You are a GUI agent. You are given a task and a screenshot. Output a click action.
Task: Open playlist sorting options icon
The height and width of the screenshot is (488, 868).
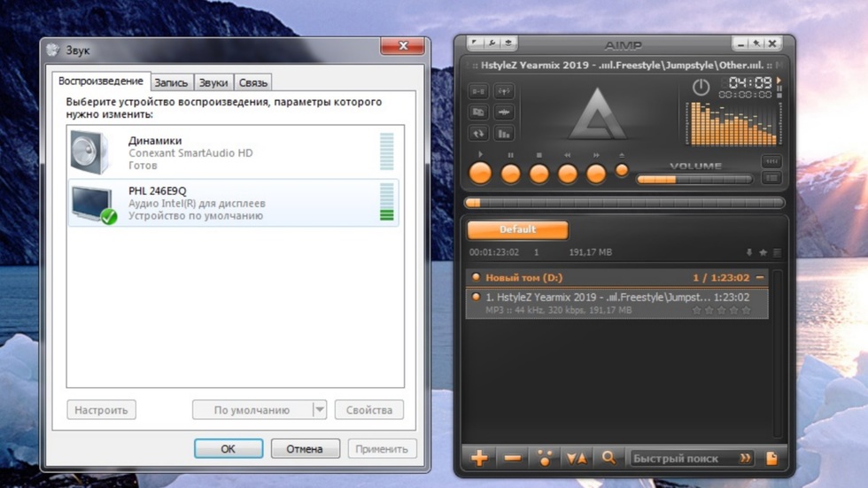click(x=577, y=458)
